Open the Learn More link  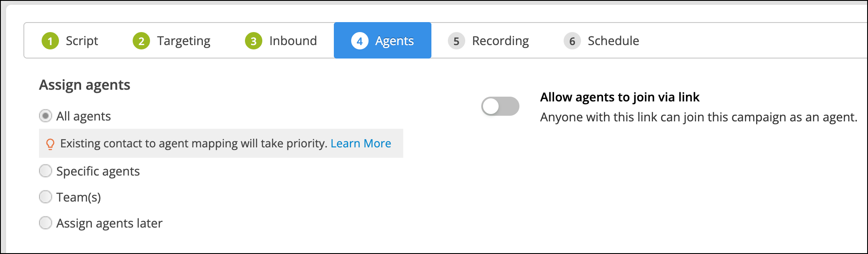pos(361,143)
